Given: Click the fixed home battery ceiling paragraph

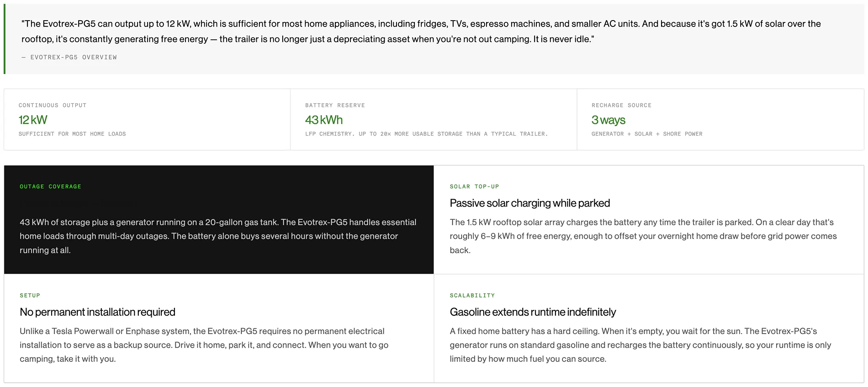Looking at the screenshot, I should tap(640, 345).
